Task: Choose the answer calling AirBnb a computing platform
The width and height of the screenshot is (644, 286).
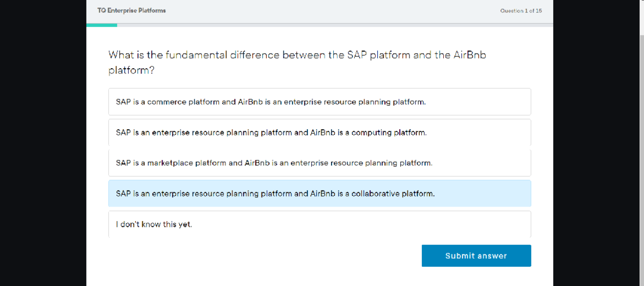Action: coord(319,133)
